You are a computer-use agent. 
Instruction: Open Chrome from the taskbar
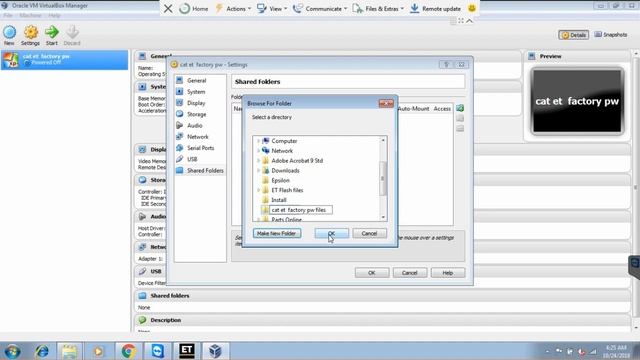(x=128, y=351)
